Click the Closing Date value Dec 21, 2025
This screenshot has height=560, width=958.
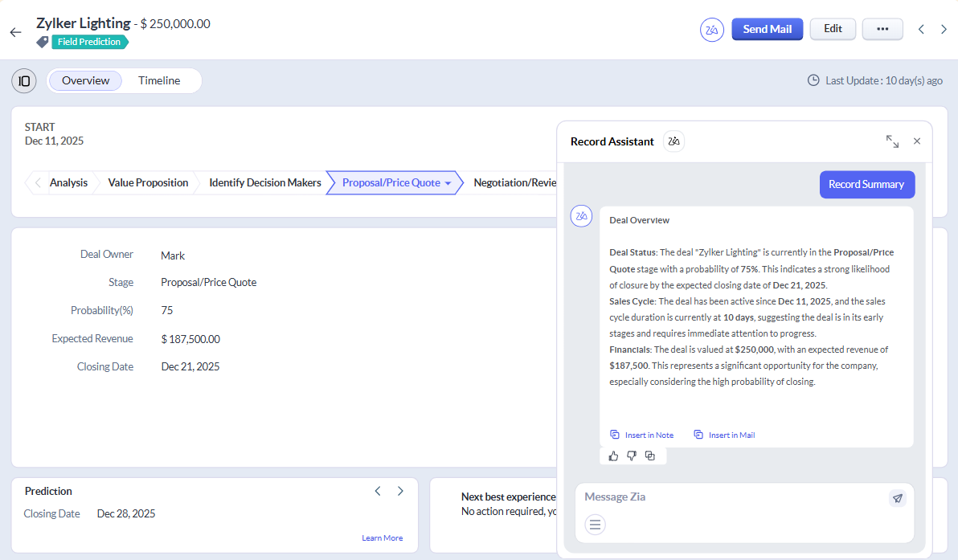click(x=190, y=366)
